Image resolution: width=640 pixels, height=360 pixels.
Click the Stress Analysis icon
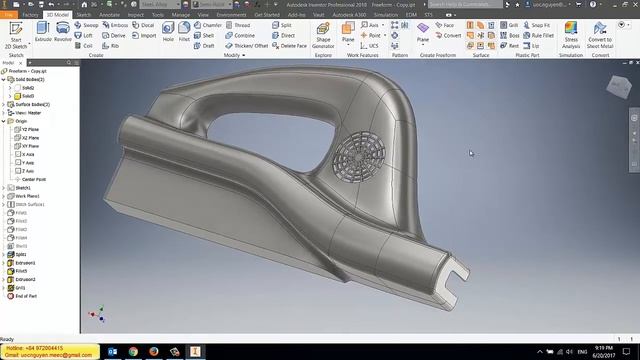pos(571,35)
